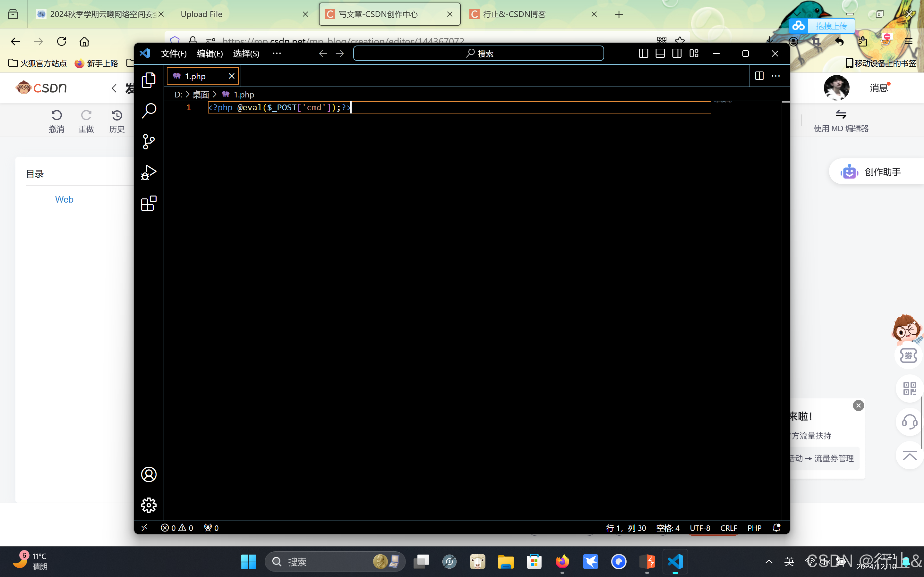This screenshot has height=577, width=924.
Task: Open the Explorer view in VS Code
Action: coord(149,80)
